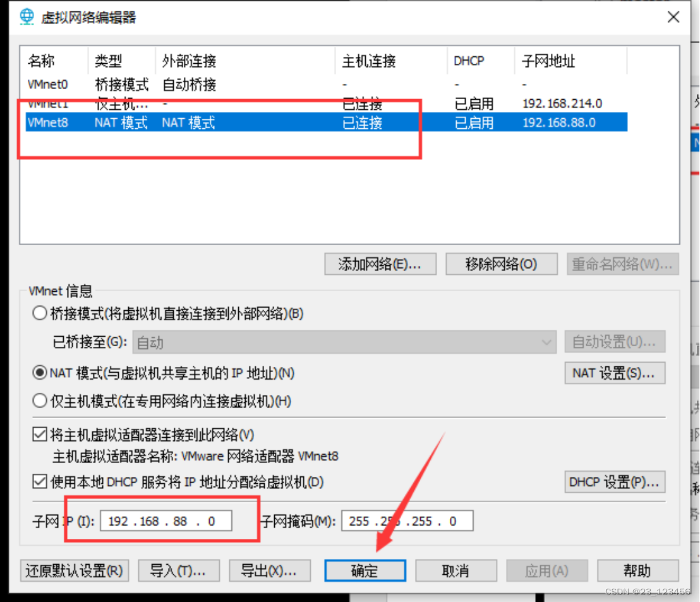Click the 添加网络(E) button
700x602 pixels.
pos(380,264)
